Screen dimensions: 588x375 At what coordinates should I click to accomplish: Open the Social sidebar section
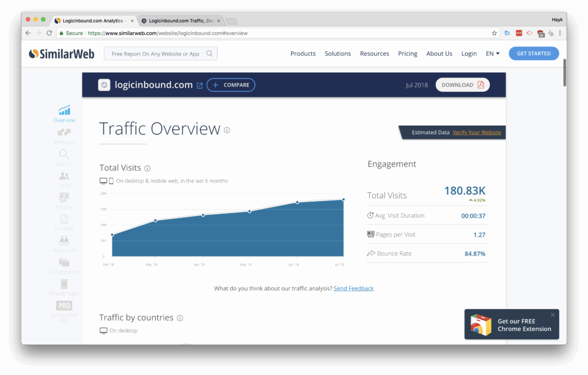[64, 179]
